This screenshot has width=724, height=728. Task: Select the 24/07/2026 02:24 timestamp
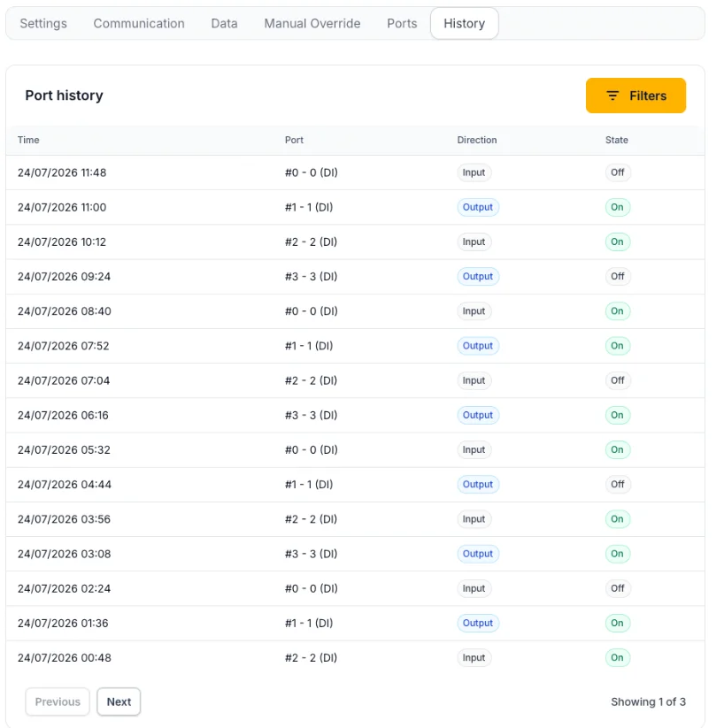(64, 589)
